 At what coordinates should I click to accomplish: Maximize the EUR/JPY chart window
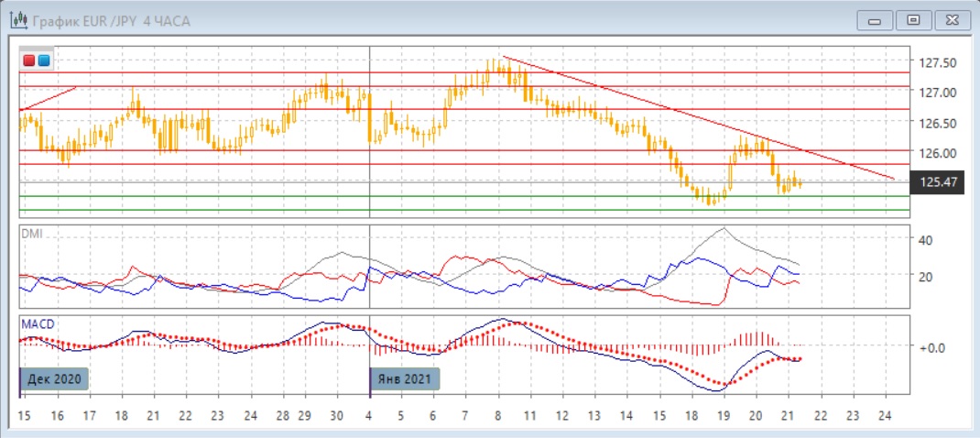(912, 20)
